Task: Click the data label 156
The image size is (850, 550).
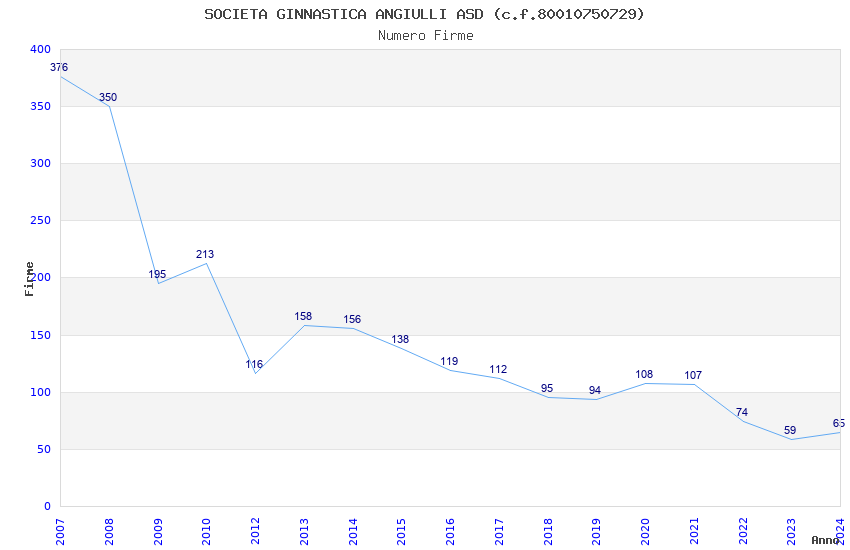Action: tap(352, 319)
